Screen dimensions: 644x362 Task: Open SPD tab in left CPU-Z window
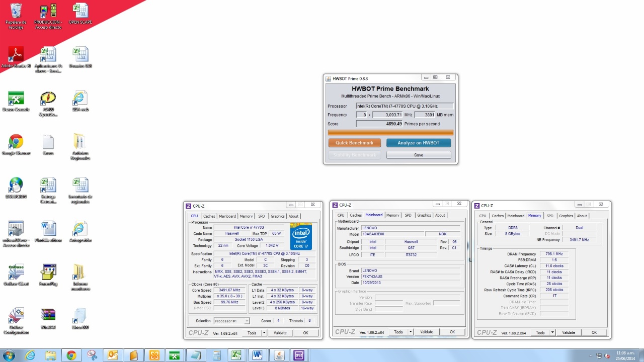coord(262,216)
